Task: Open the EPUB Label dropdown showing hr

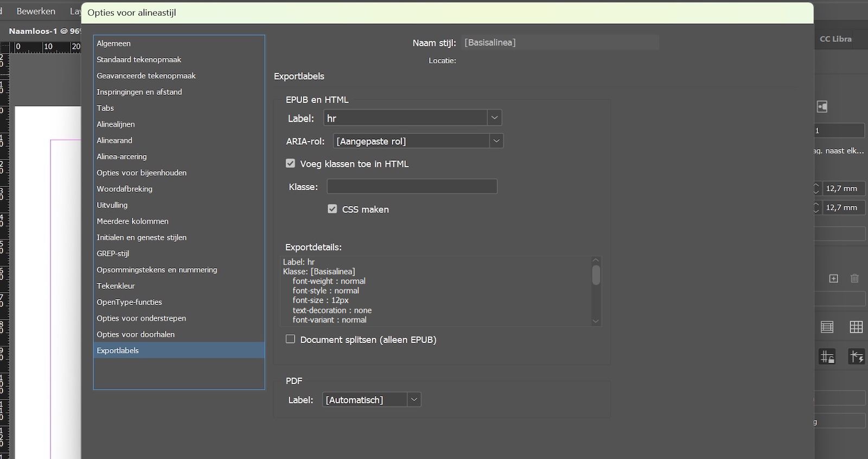Action: point(494,118)
